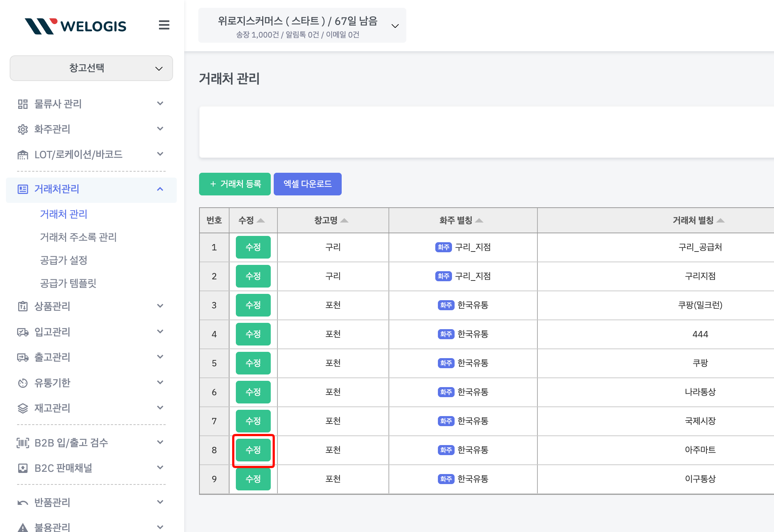Open 공급가 설정 submenu item
This screenshot has height=532, width=774.
(x=64, y=260)
